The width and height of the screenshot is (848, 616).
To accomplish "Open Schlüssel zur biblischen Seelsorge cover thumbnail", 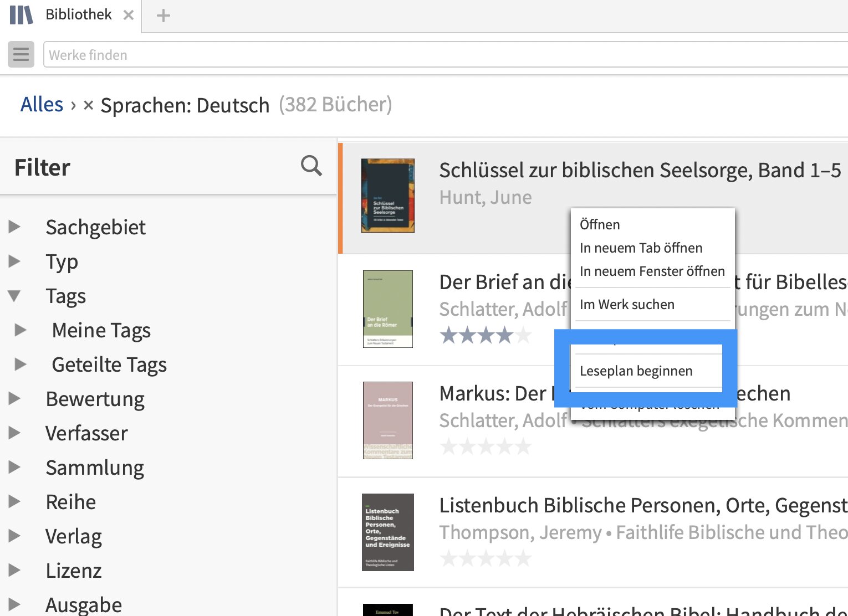I will click(x=388, y=196).
